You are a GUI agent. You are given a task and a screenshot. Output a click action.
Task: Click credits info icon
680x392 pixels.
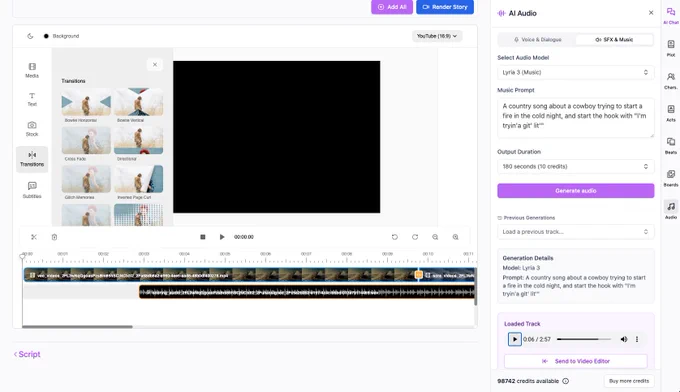coord(566,381)
